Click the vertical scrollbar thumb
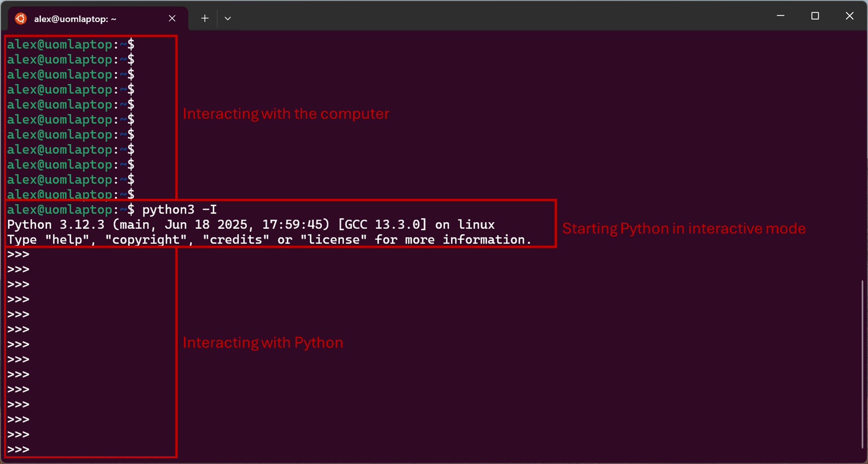 click(x=862, y=365)
